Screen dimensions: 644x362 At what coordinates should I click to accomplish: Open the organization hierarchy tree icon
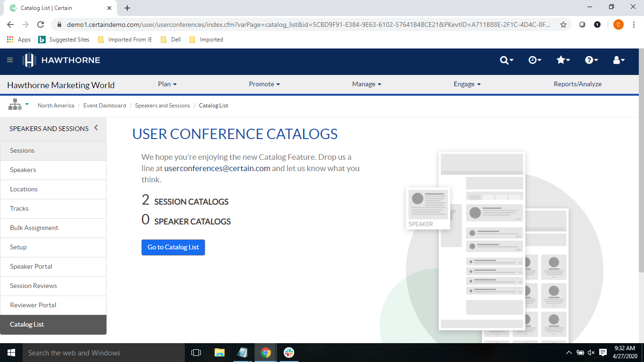pos(15,105)
